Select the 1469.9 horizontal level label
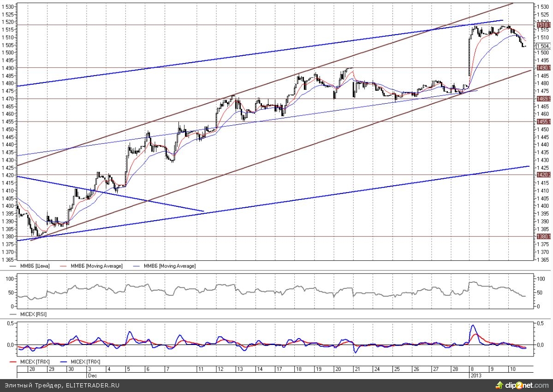 point(543,99)
